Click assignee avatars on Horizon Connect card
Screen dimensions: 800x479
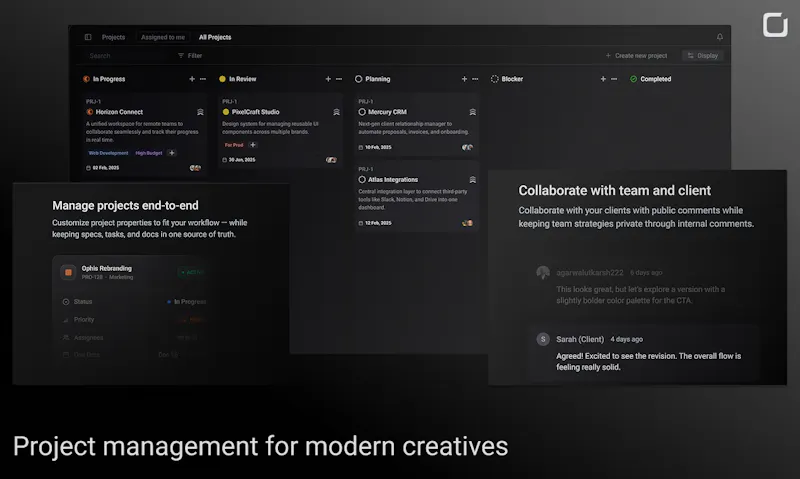(195, 168)
